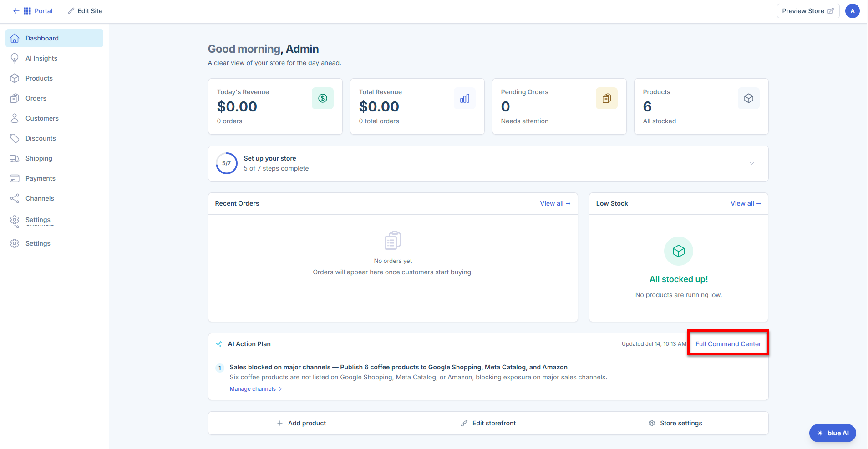Click the Discounts tag icon
Image resolution: width=868 pixels, height=449 pixels.
[x=15, y=138]
